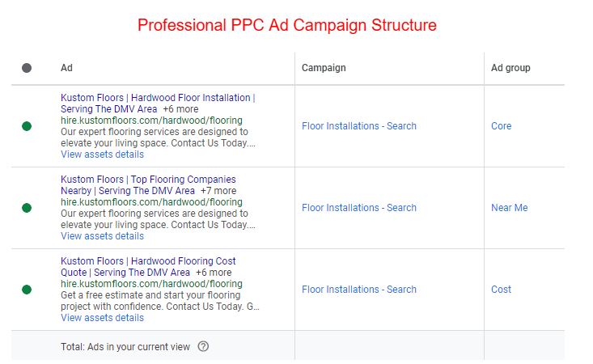Screen dimensions: 593x364
Task: Expand '+6 more' headlines on first ad
Action: (180, 109)
